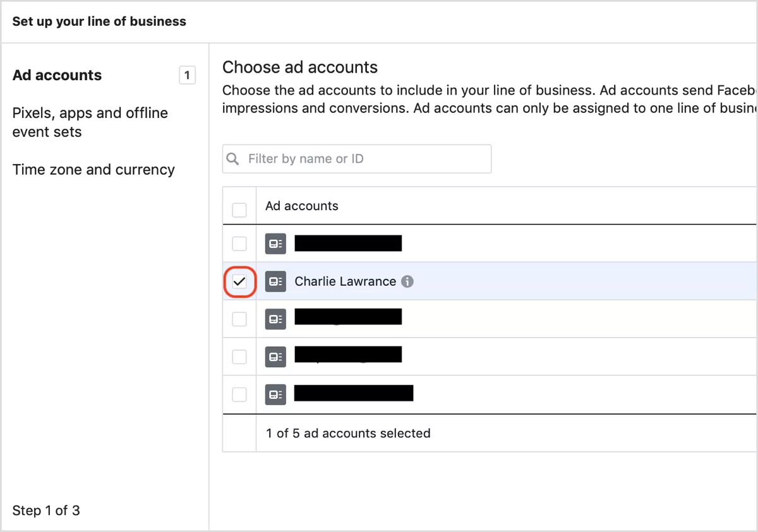
Task: Select the Ad accounts sidebar step
Action: pos(57,75)
